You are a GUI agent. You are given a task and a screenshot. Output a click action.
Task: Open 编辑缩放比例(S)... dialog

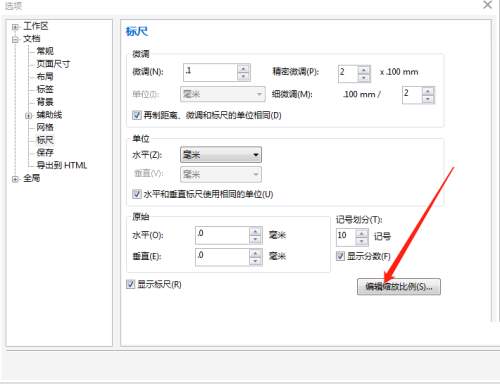399,287
